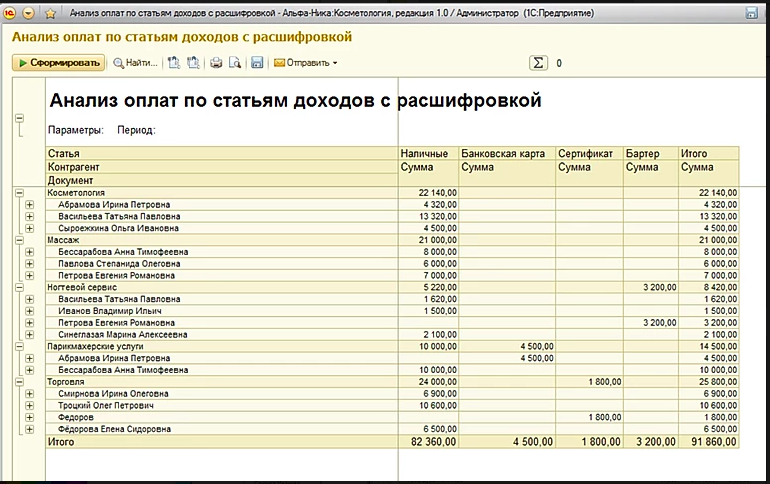Select the Банковская карта column header
This screenshot has height=484, width=770.
(x=507, y=153)
